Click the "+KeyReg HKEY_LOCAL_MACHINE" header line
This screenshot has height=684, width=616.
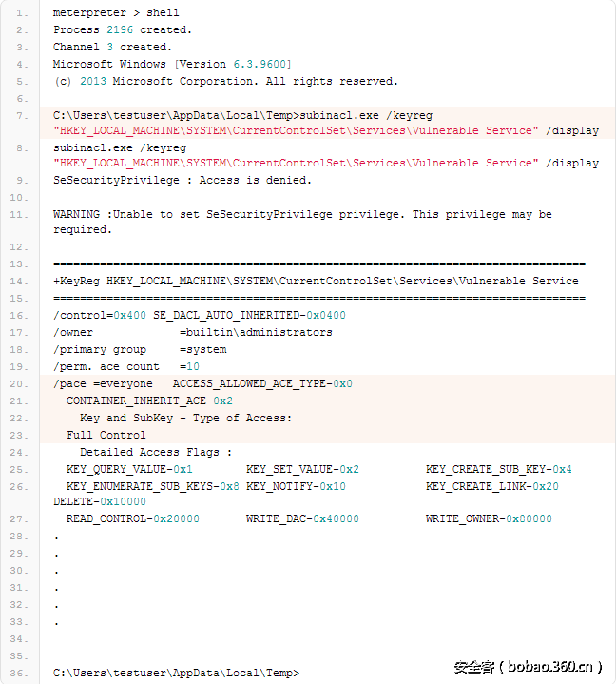pos(316,281)
